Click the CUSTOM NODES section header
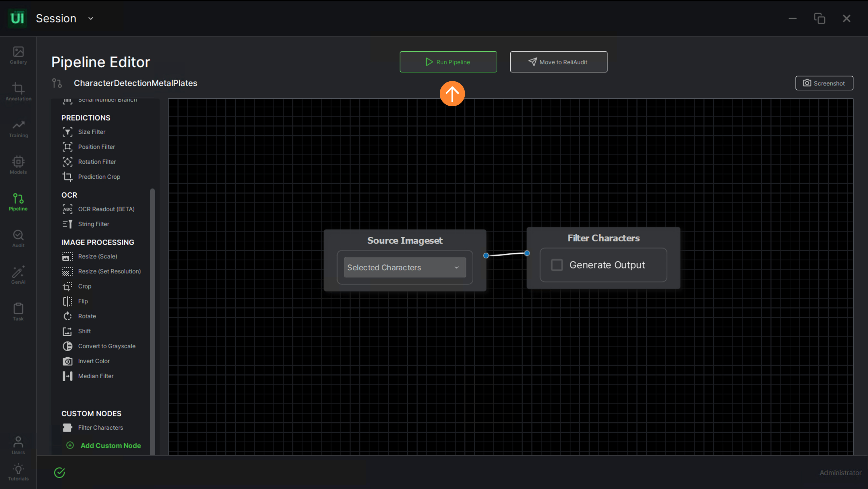This screenshot has height=489, width=868. pos(91,413)
